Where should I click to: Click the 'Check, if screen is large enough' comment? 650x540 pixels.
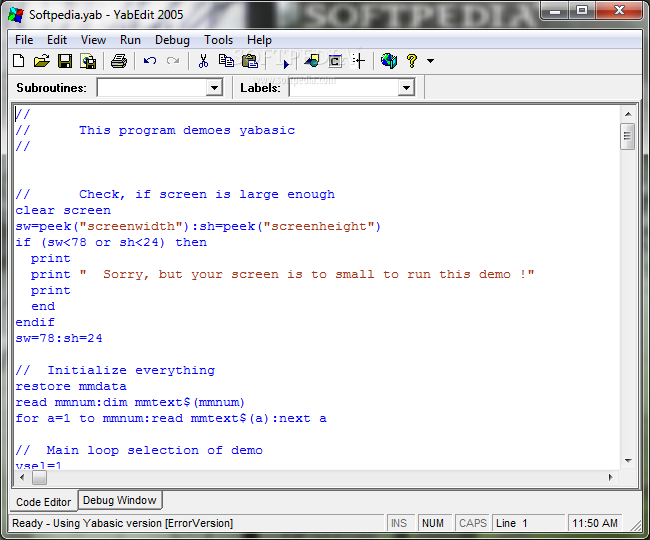[x=175, y=194]
